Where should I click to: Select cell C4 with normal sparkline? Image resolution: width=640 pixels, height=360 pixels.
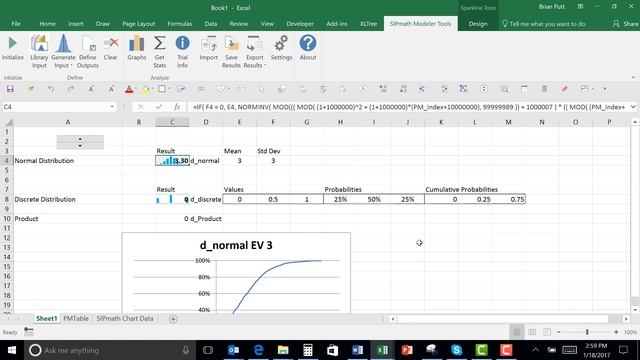[x=172, y=161]
